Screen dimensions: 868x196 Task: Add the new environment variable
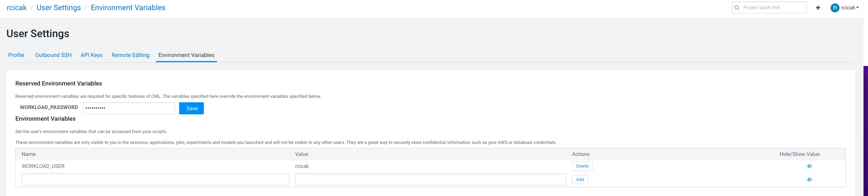(x=580, y=180)
